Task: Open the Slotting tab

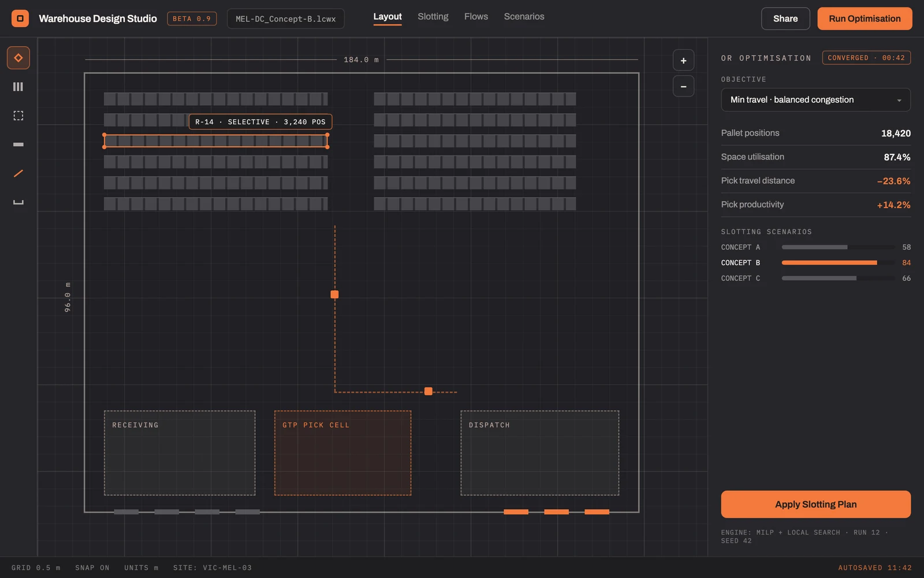Action: click(x=433, y=17)
